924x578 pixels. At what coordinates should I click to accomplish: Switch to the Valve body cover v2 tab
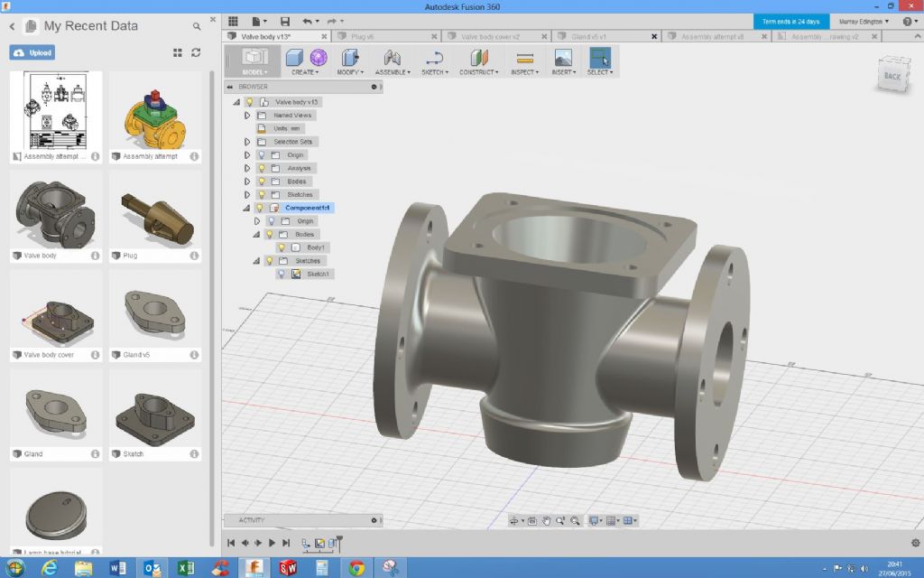click(x=496, y=36)
